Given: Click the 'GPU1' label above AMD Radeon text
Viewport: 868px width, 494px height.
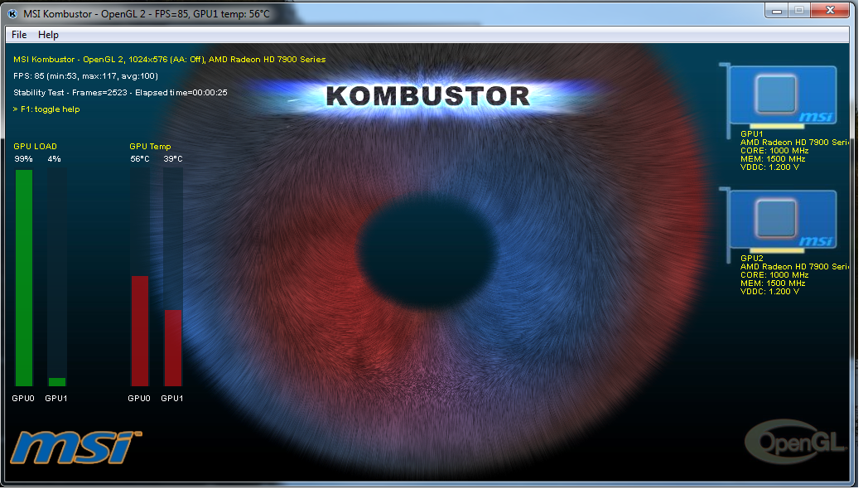Looking at the screenshot, I should [752, 134].
